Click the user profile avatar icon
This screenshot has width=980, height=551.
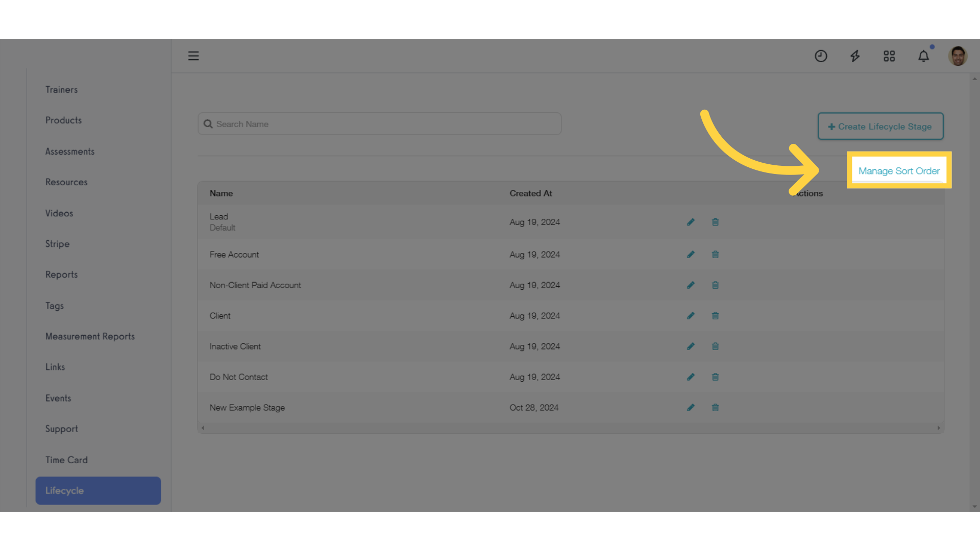[959, 55]
